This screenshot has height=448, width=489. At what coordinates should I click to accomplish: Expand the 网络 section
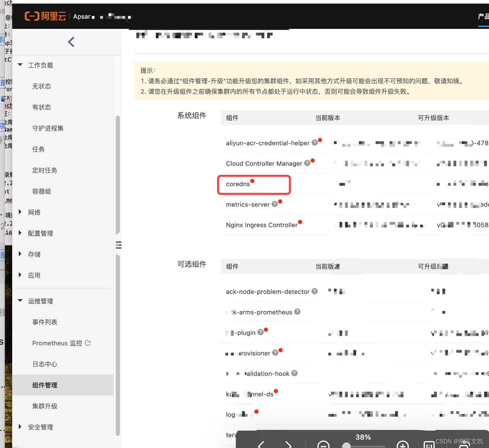pos(20,212)
